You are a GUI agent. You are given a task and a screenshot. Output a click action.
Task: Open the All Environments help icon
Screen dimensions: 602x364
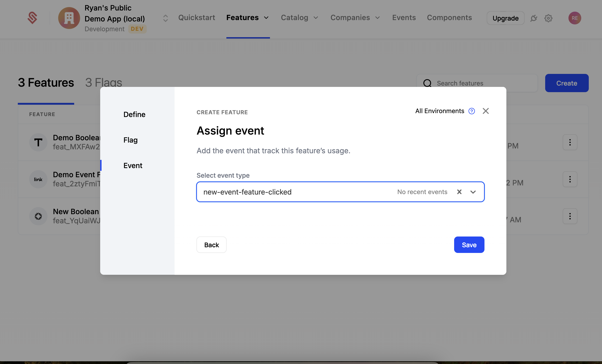point(471,111)
